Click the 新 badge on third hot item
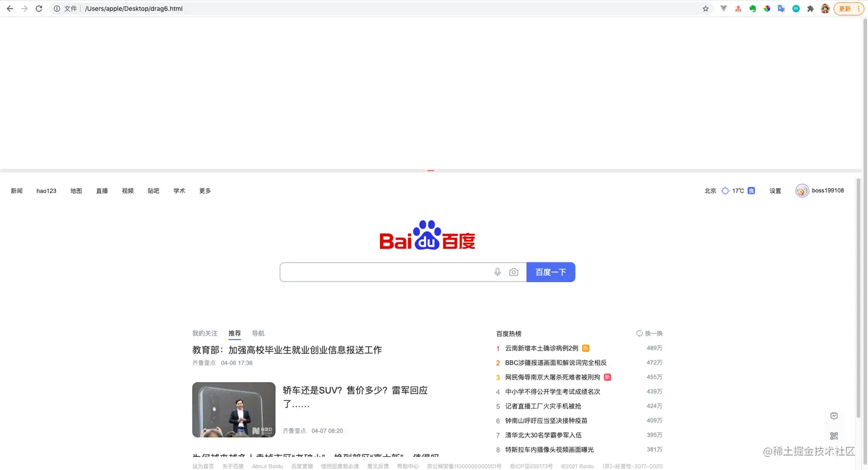868x470 pixels. click(x=607, y=377)
